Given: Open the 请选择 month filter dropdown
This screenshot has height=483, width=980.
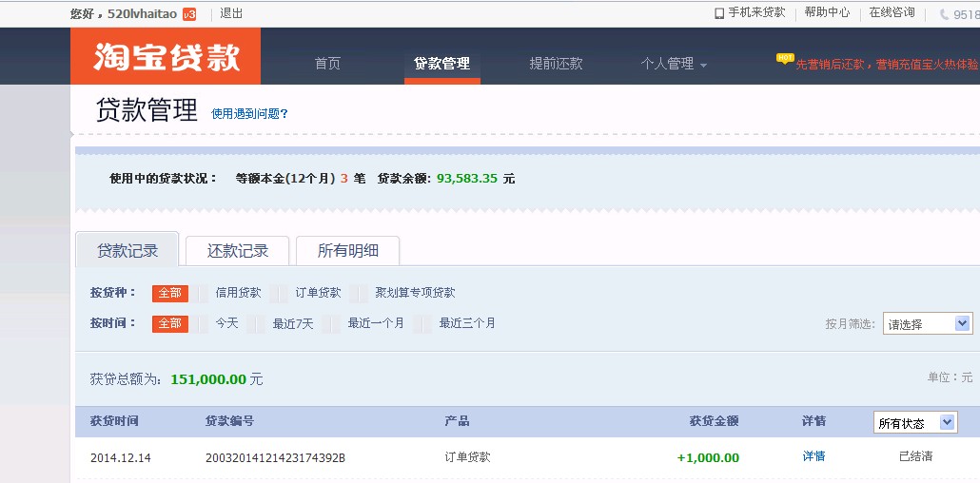Looking at the screenshot, I should 928,323.
